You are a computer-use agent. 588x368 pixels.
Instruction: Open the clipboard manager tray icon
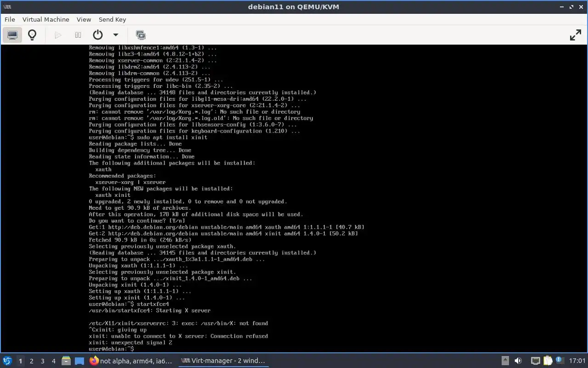(548, 361)
